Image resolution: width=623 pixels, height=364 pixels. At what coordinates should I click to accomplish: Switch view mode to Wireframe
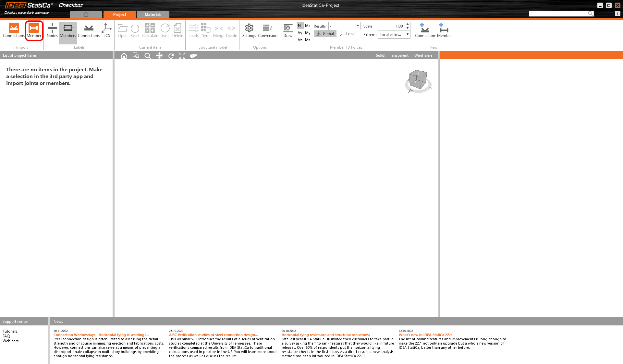(423, 55)
